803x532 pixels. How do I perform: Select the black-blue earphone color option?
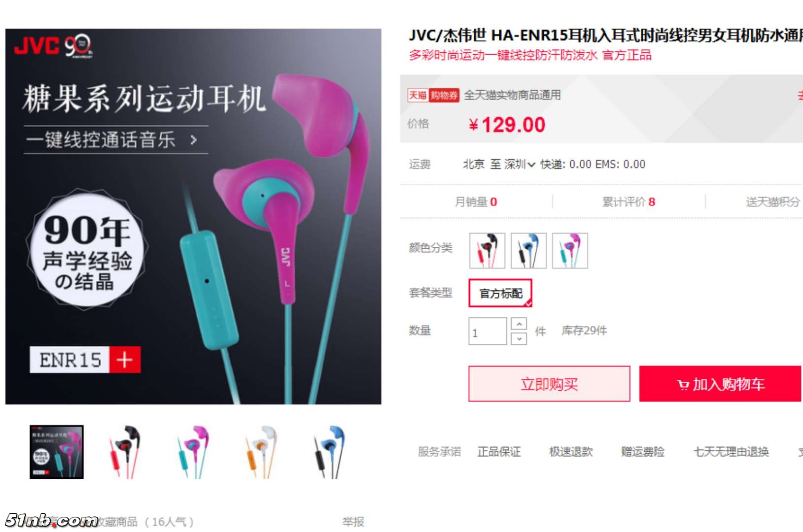528,251
